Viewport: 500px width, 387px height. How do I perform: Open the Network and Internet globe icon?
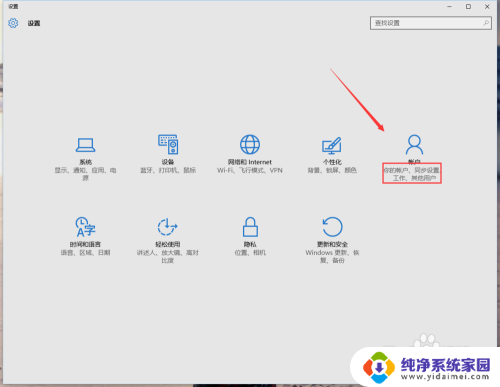coord(250,144)
